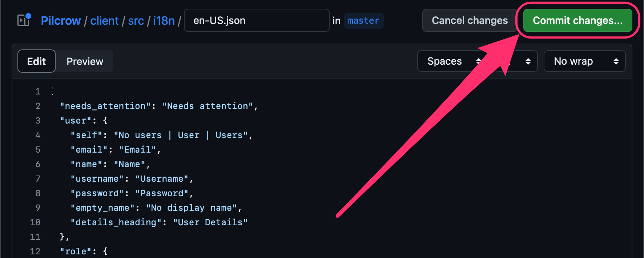
Task: Open the client folder breadcrumb
Action: coord(105,21)
